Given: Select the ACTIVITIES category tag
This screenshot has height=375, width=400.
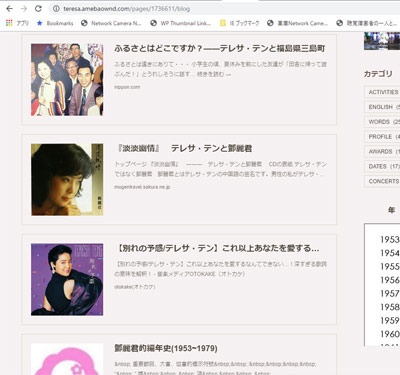Looking at the screenshot, I should pos(382,92).
